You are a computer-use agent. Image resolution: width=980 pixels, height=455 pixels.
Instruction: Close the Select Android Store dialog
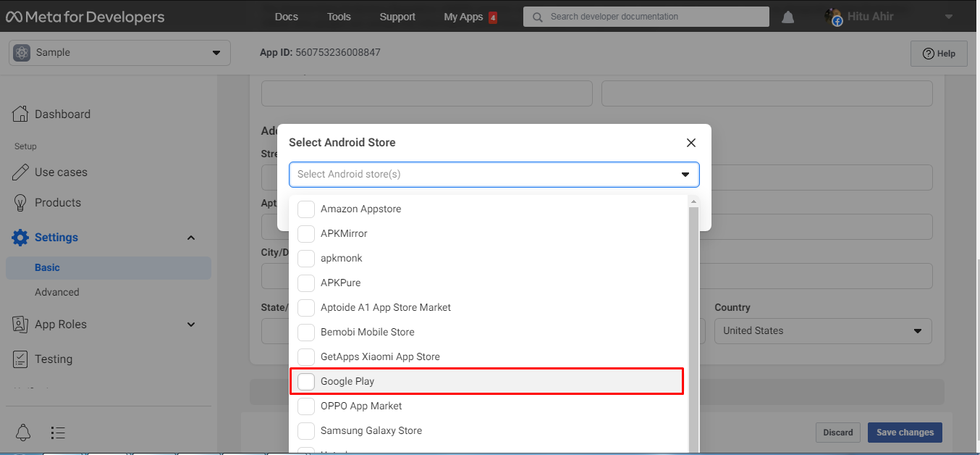pyautogui.click(x=691, y=143)
